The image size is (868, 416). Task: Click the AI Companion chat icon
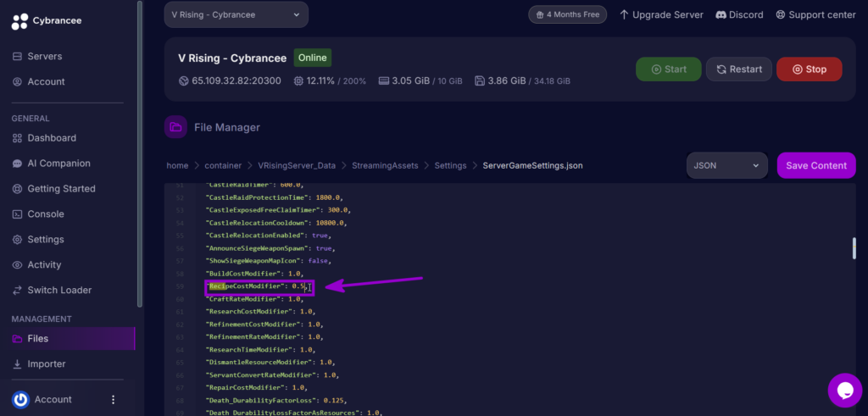(x=17, y=164)
